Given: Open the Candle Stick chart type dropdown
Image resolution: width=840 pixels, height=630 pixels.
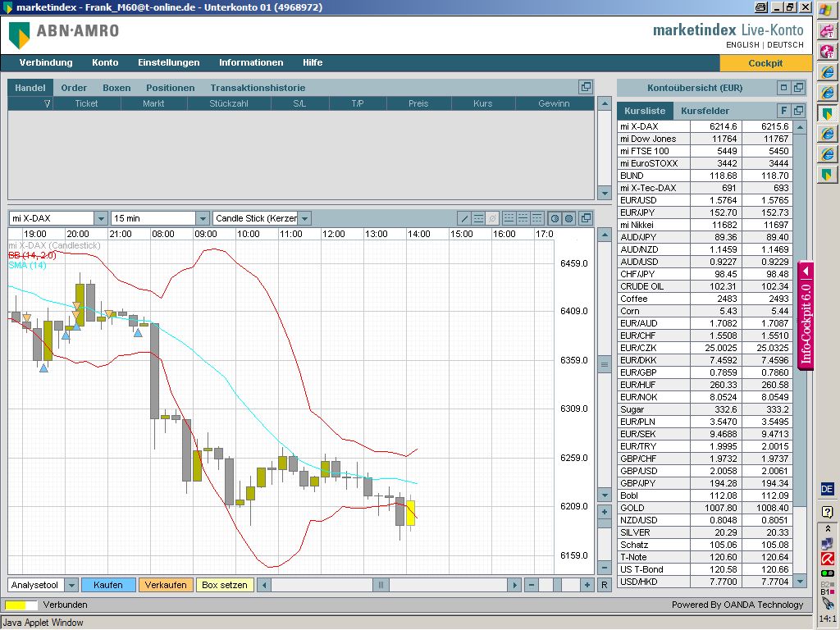Looking at the screenshot, I should tap(304, 218).
